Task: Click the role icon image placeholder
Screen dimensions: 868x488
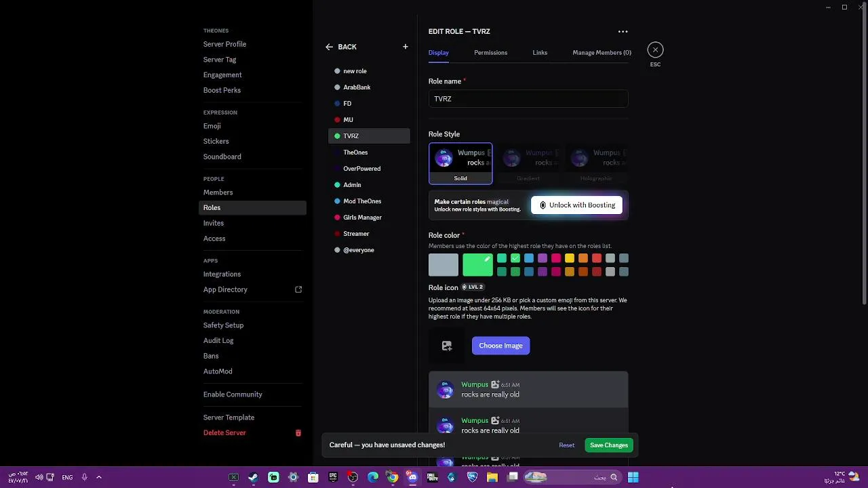Action: coord(447,346)
